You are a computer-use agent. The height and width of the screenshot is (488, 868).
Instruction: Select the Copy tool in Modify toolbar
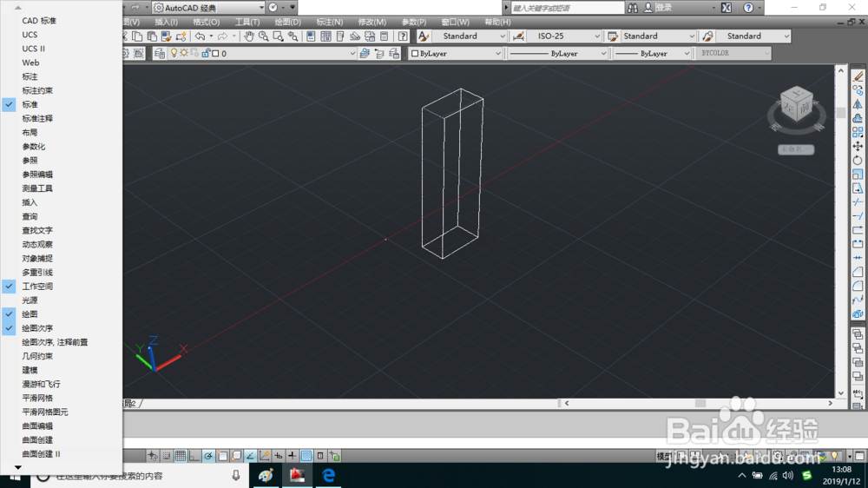click(x=858, y=90)
